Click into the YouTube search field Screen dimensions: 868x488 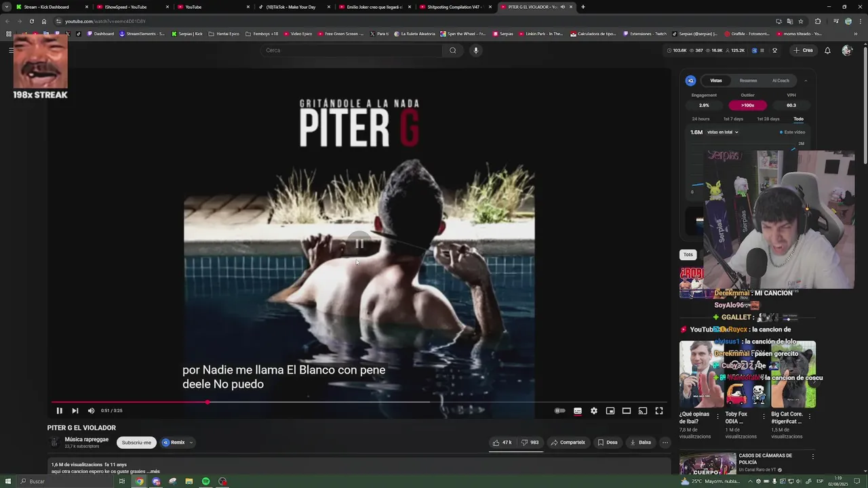coord(351,50)
